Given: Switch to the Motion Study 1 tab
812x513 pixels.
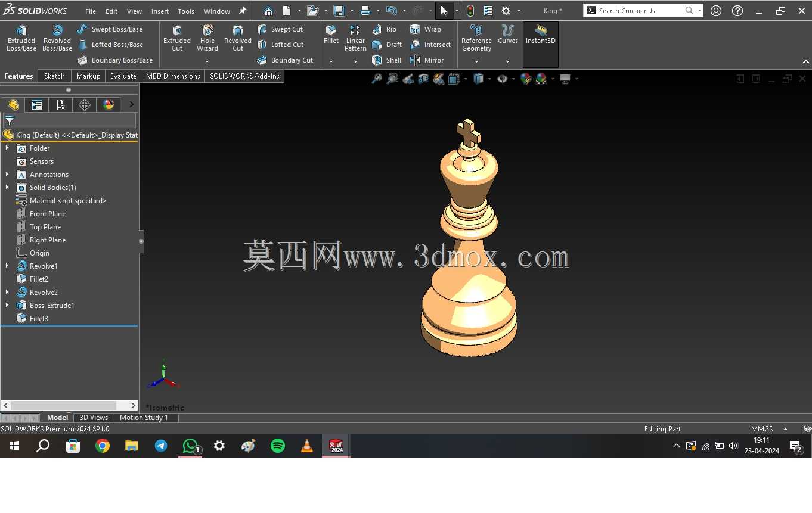Looking at the screenshot, I should coord(144,418).
